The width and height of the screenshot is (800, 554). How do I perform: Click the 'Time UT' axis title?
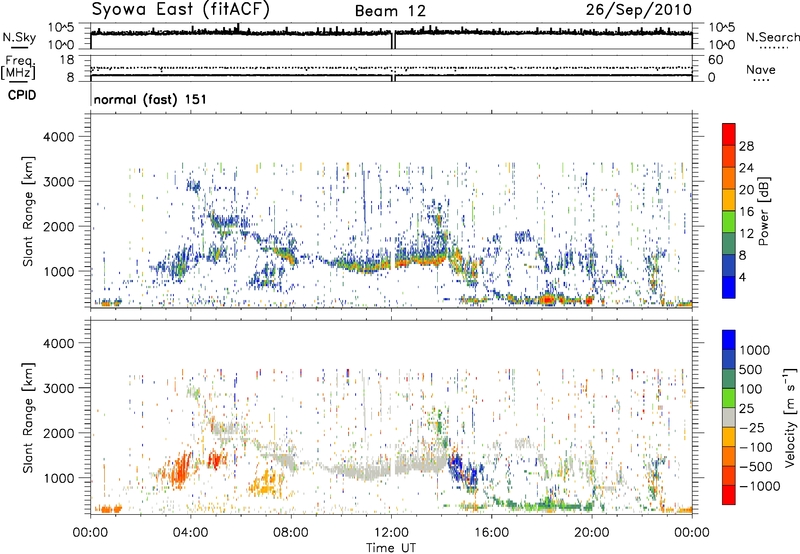(391, 548)
